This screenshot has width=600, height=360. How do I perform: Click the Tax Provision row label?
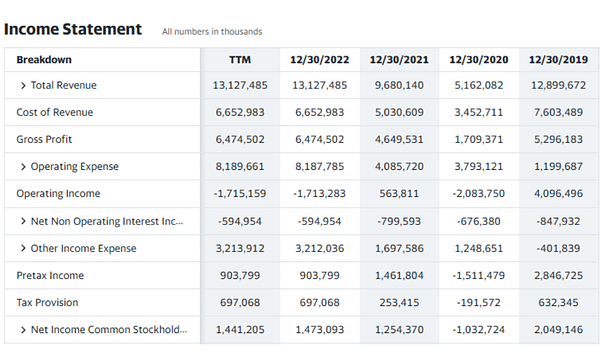pos(47,303)
